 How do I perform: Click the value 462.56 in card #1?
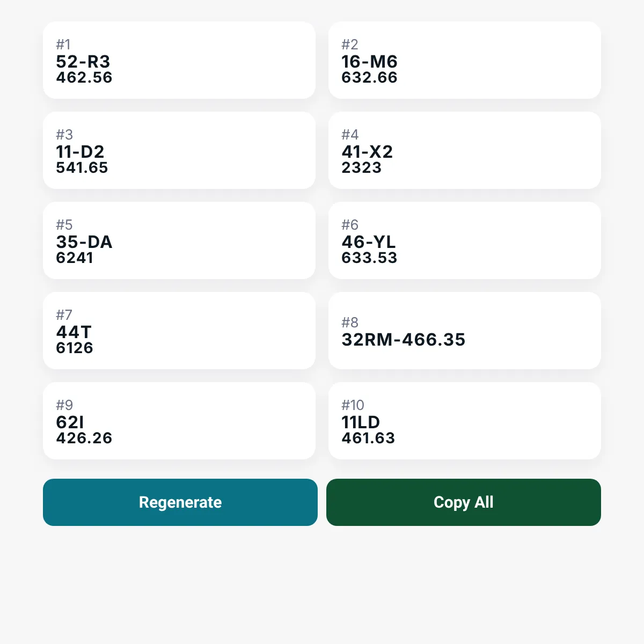click(84, 78)
